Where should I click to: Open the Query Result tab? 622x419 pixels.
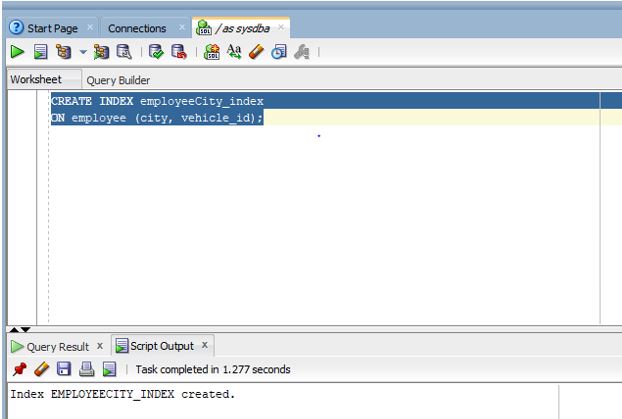click(x=58, y=347)
